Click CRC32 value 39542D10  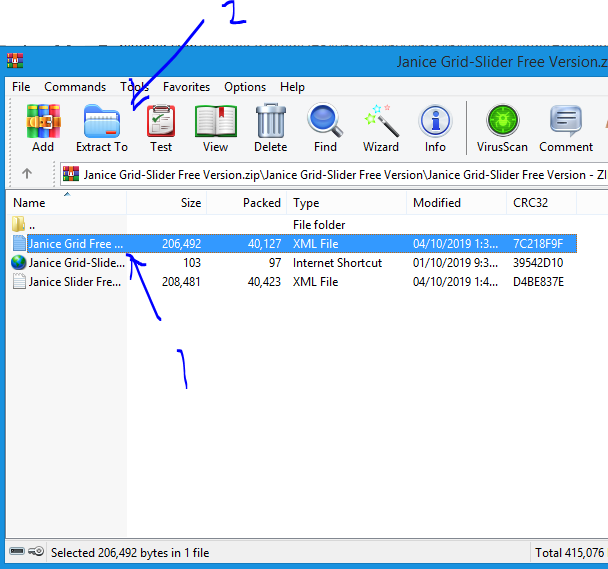[538, 263]
